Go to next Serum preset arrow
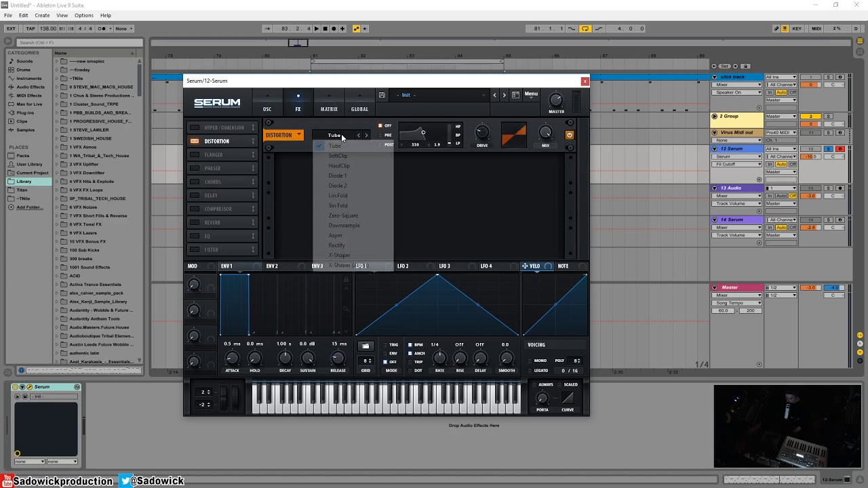This screenshot has width=868, height=488. pyautogui.click(x=504, y=95)
